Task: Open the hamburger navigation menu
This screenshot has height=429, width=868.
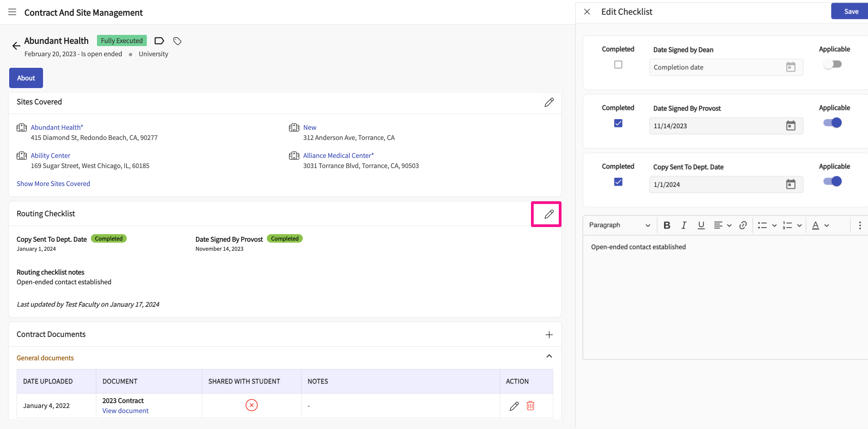Action: [x=12, y=12]
